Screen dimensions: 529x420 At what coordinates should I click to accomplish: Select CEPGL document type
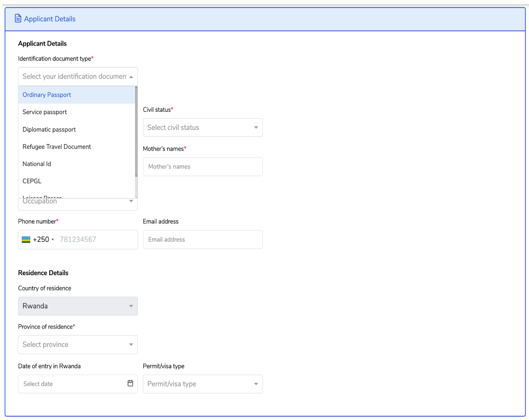pyautogui.click(x=77, y=181)
